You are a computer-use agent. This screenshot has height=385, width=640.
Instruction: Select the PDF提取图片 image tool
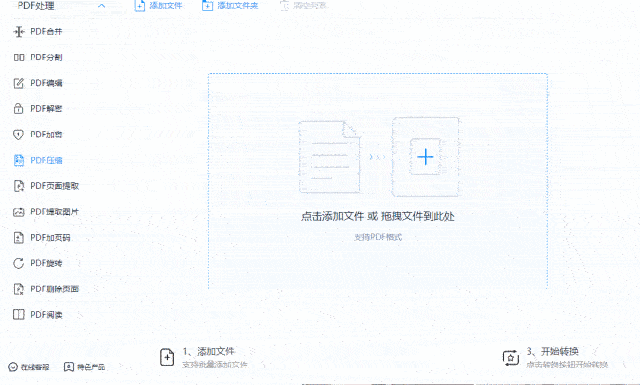(x=46, y=211)
